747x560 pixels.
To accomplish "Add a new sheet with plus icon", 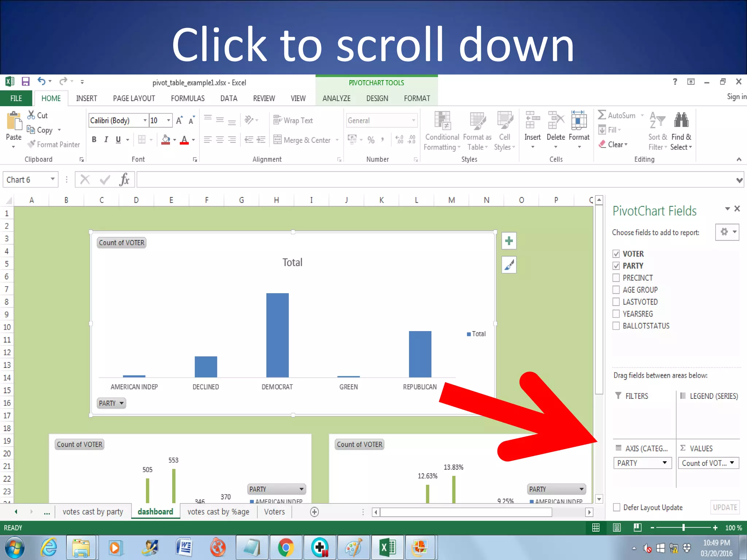I will pyautogui.click(x=314, y=512).
